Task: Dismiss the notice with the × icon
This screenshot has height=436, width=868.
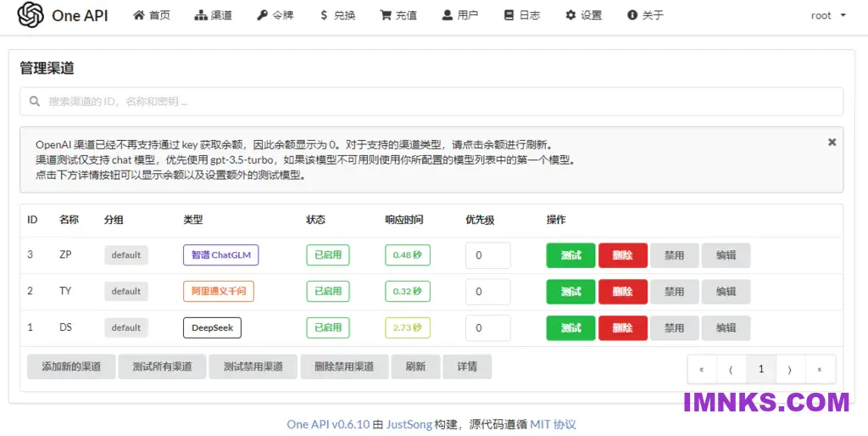Action: (832, 143)
